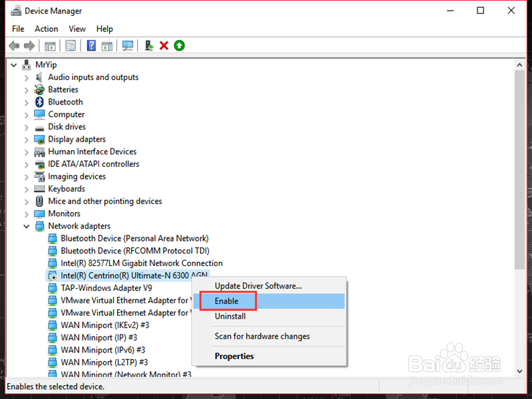Image resolution: width=532 pixels, height=399 pixels.
Task: Toggle the action pane toolbar icon
Action: (x=107, y=45)
